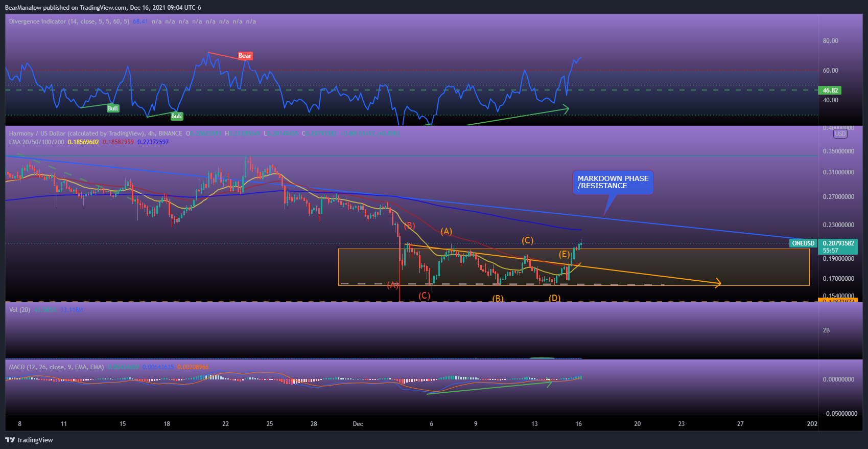This screenshot has width=868, height=449.
Task: Click the yellow EMA value 0.18569602
Action: click(x=83, y=142)
